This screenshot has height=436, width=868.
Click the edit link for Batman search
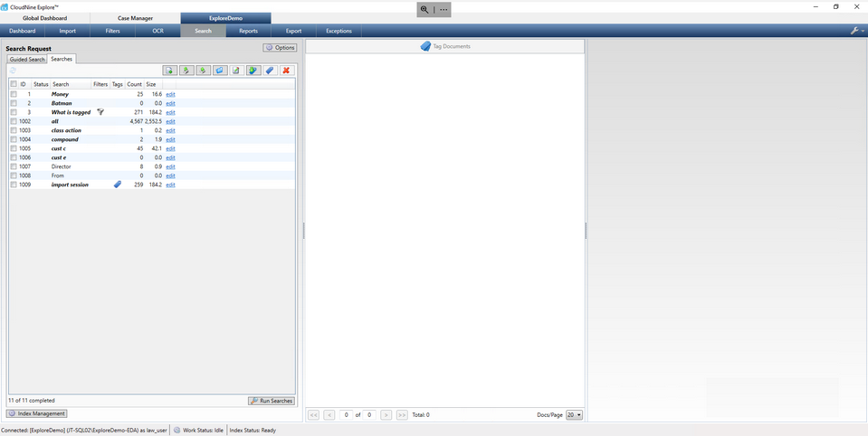[170, 103]
